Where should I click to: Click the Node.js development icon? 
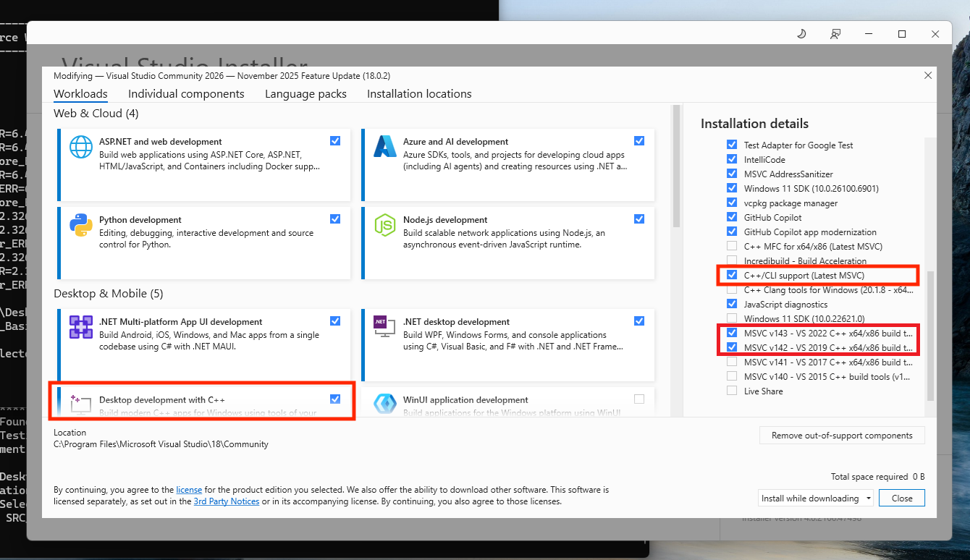(384, 225)
